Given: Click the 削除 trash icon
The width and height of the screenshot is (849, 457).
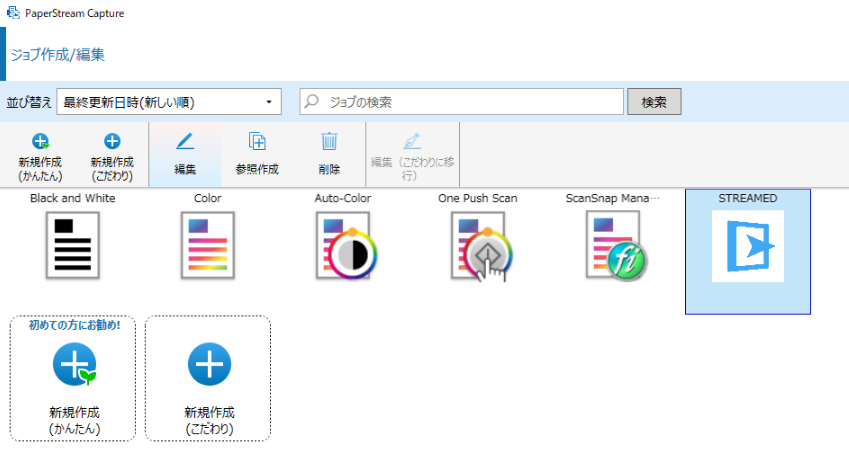Looking at the screenshot, I should 329,143.
